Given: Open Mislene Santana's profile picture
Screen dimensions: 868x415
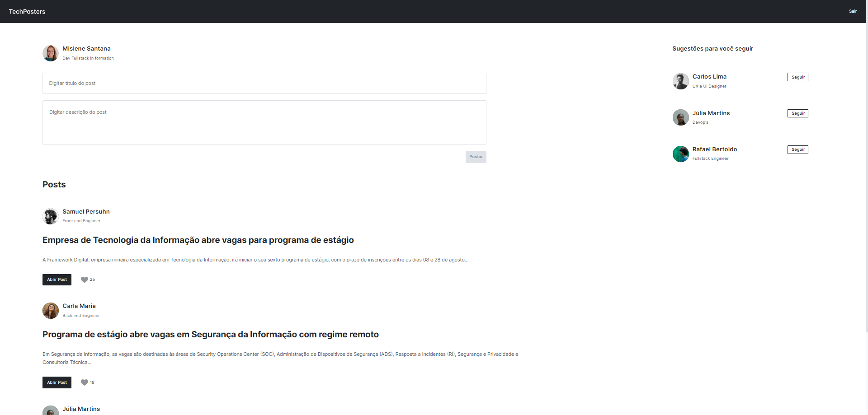Looking at the screenshot, I should (x=51, y=53).
